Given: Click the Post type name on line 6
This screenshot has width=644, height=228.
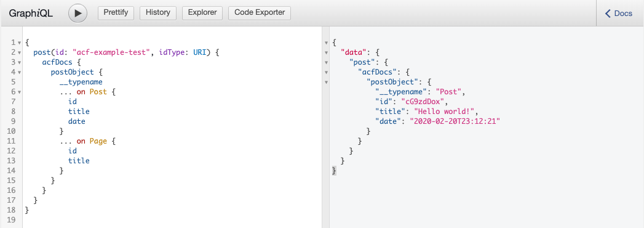Looking at the screenshot, I should point(98,92).
